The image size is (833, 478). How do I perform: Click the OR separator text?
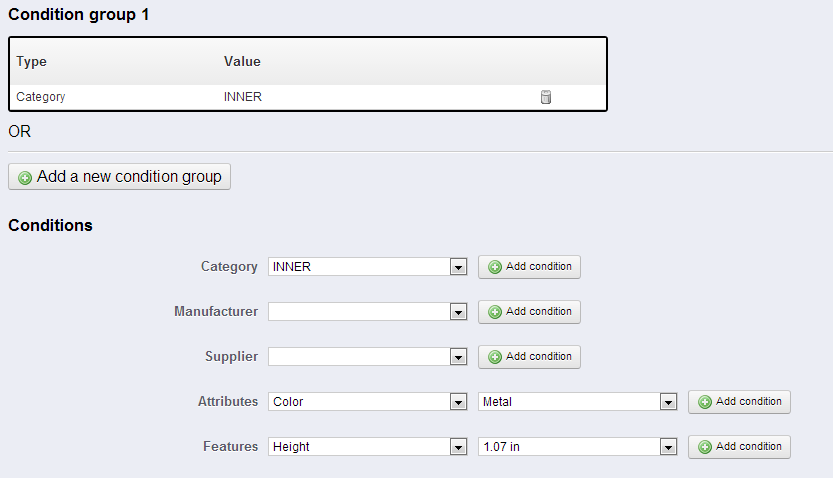[x=20, y=132]
